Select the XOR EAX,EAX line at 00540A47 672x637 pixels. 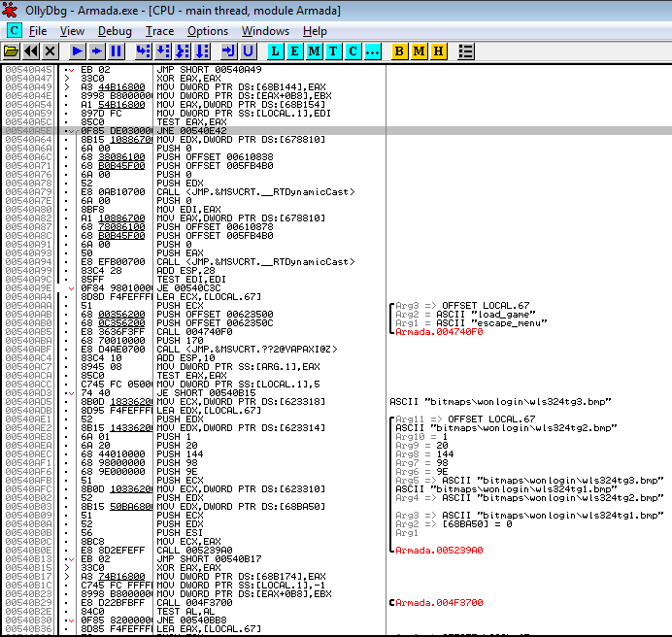pos(188,79)
